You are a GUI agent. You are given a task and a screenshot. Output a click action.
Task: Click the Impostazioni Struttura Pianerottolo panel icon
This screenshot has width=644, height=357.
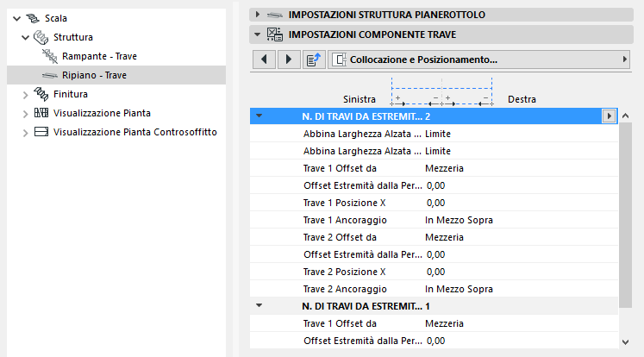pyautogui.click(x=276, y=15)
